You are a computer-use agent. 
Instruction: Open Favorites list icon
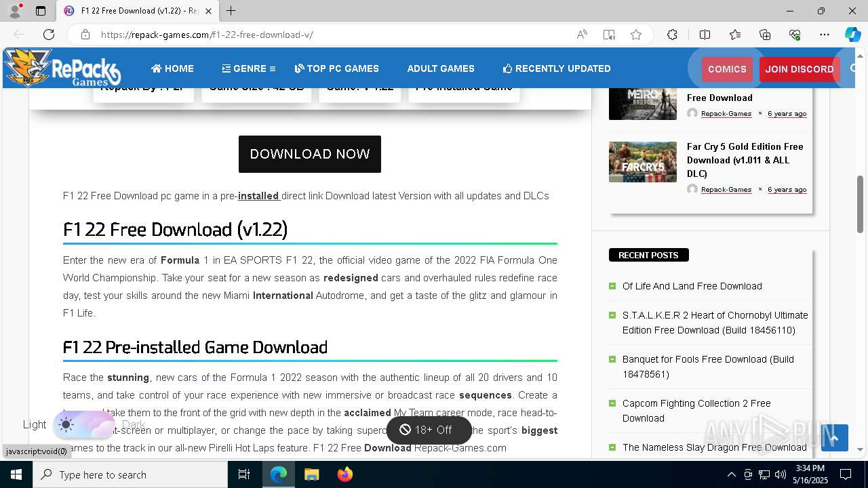[735, 35]
